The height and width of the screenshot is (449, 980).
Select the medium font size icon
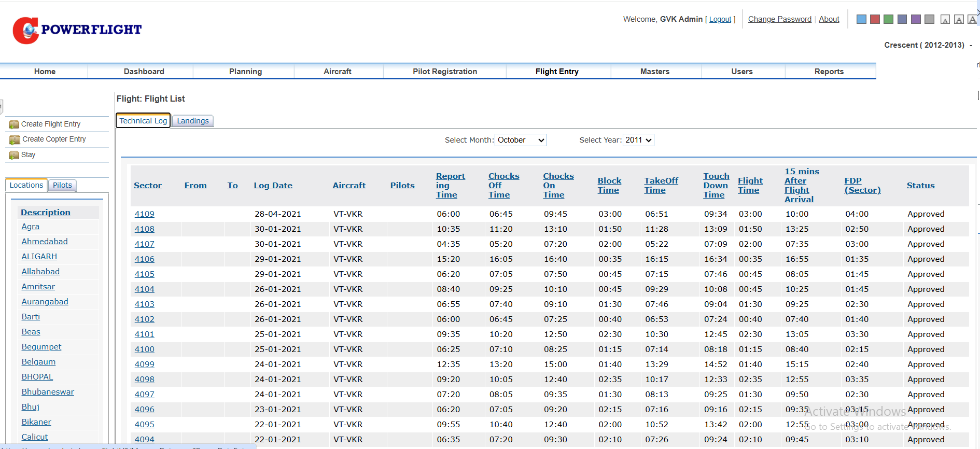[959, 20]
